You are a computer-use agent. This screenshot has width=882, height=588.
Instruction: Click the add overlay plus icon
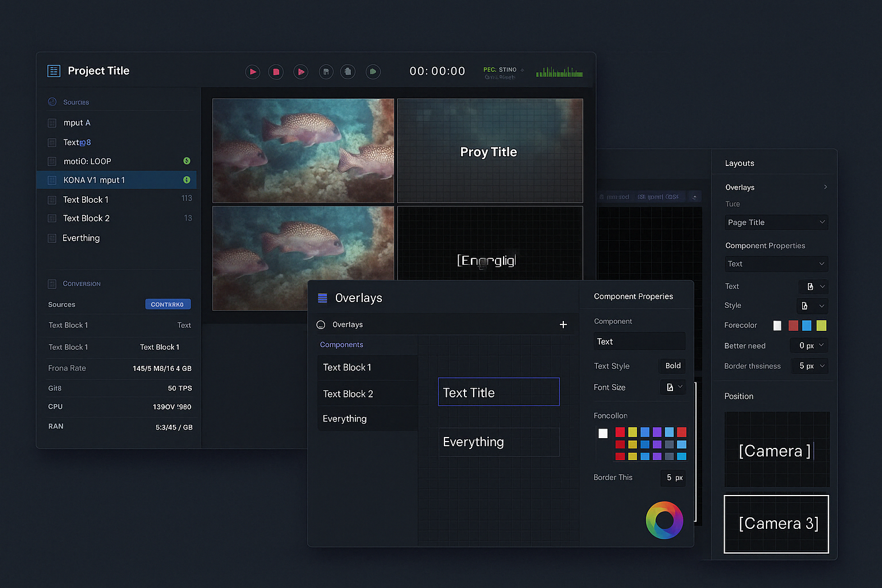point(563,324)
